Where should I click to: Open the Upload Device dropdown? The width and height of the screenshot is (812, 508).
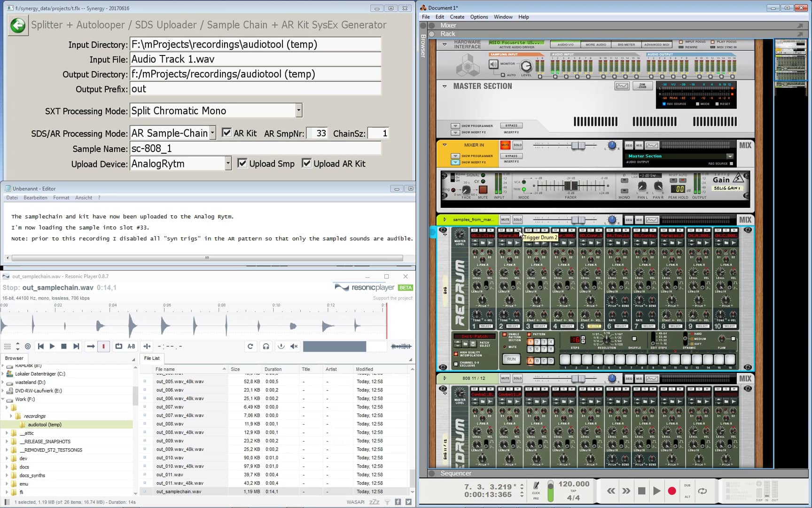(x=228, y=164)
